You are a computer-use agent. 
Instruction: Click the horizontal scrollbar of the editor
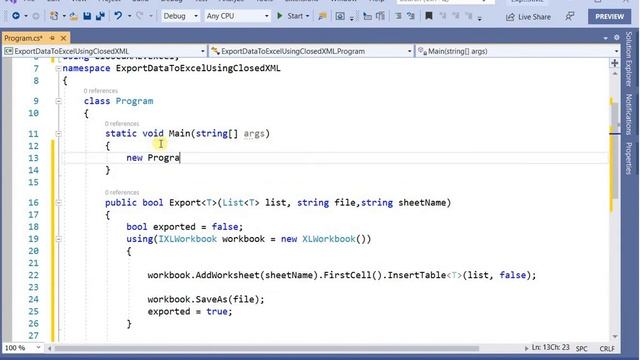coord(267,348)
